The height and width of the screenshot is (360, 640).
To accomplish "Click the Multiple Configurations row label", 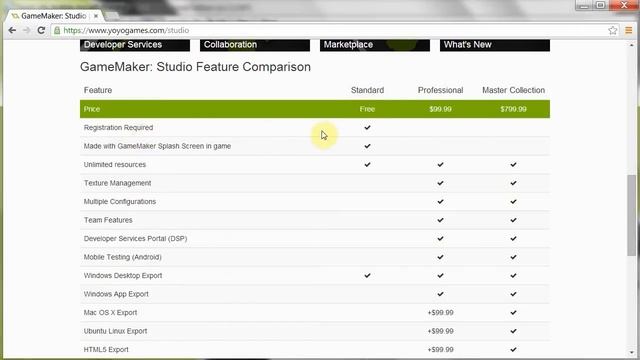I will (x=120, y=202).
